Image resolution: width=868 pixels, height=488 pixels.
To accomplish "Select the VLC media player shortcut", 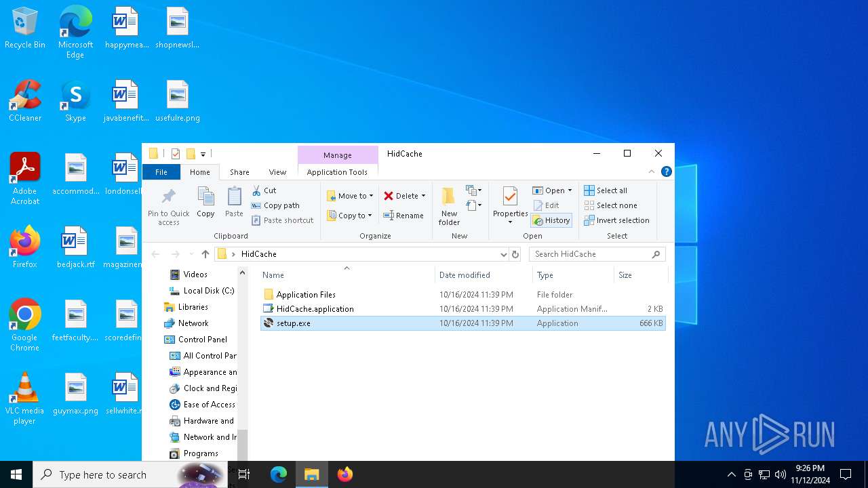I will tap(25, 399).
